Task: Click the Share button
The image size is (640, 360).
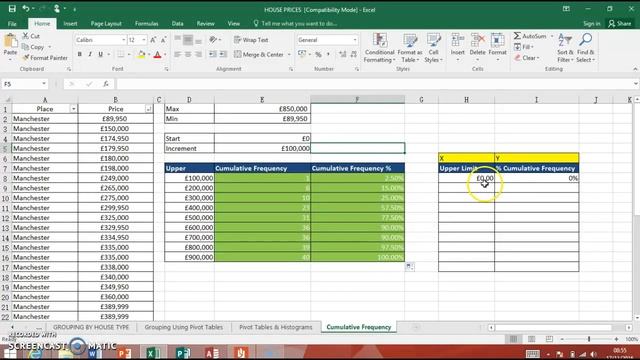Action: click(620, 24)
